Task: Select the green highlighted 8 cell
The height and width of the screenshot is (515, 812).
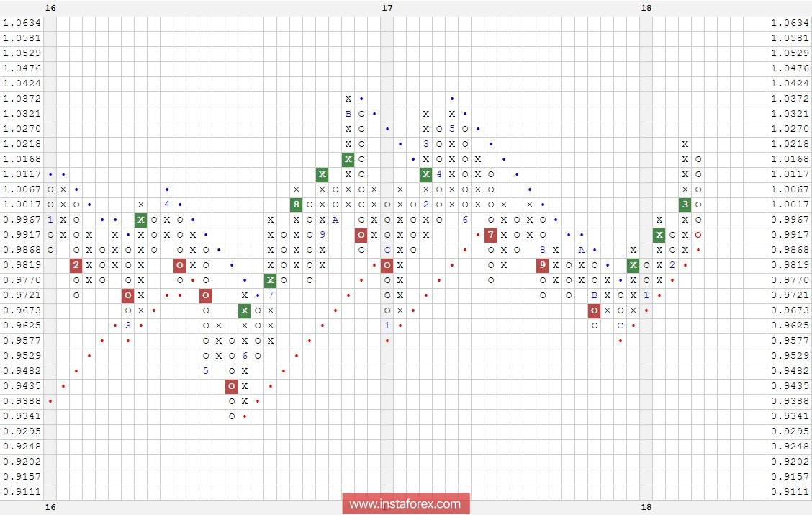Action: [296, 205]
